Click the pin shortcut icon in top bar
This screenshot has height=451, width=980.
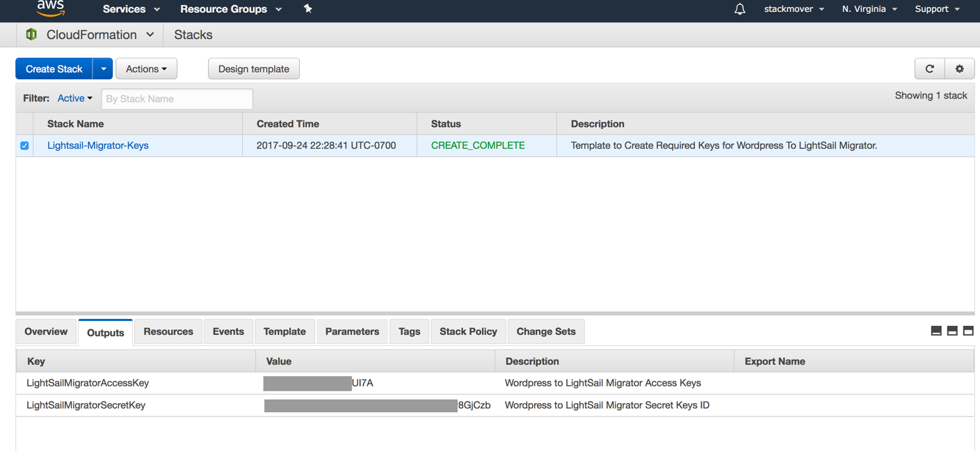point(307,9)
